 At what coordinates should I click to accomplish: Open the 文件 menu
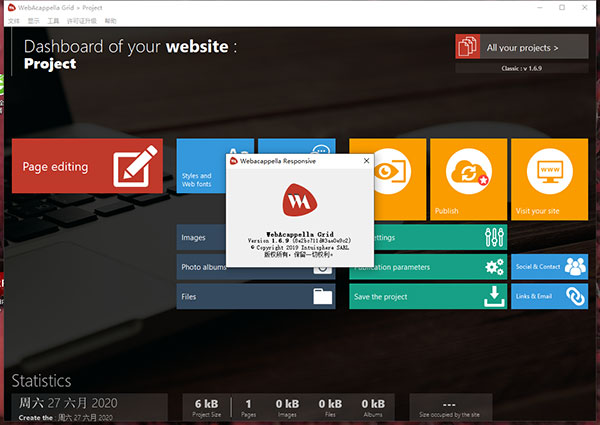(14, 21)
